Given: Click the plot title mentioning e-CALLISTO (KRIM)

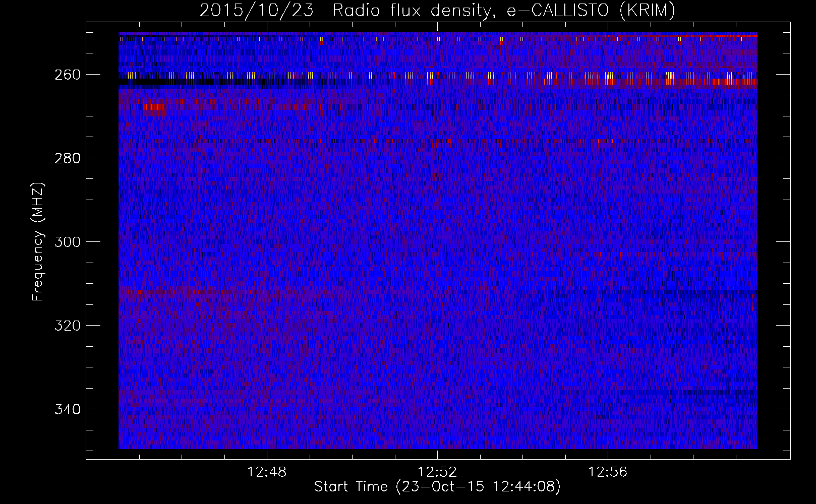Looking at the screenshot, I should pyautogui.click(x=437, y=10).
